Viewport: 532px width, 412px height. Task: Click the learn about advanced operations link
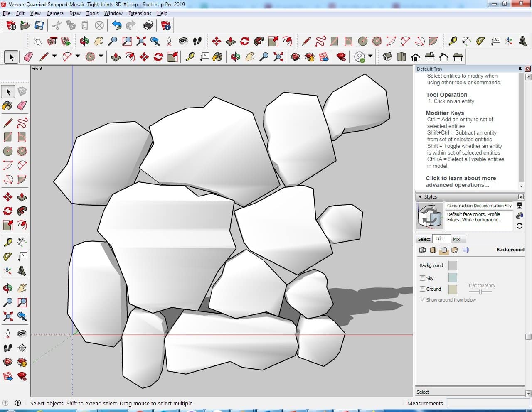point(461,181)
